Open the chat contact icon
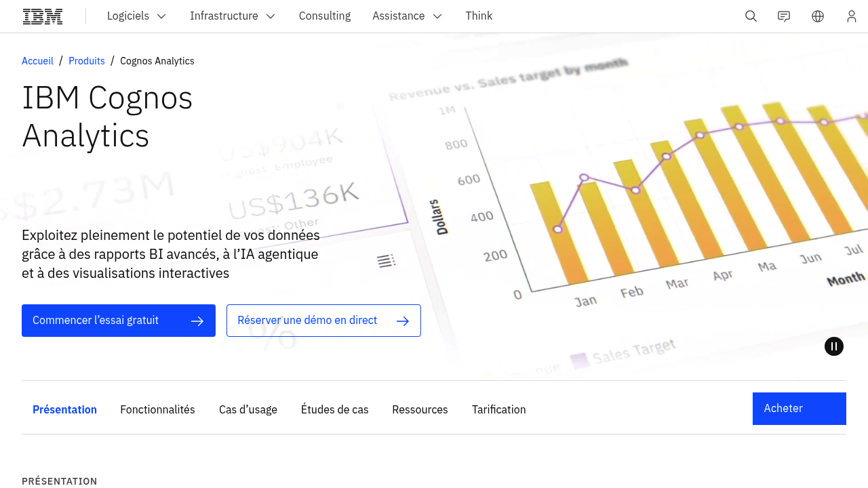This screenshot has height=488, width=868. point(784,16)
